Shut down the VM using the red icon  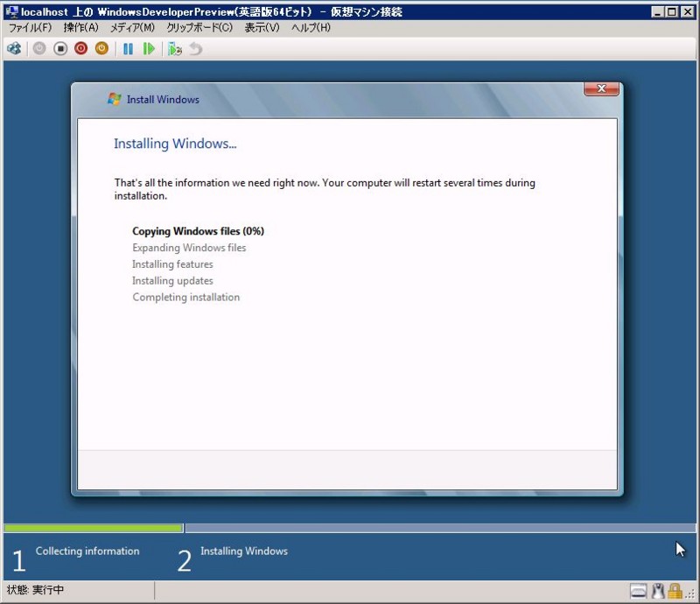click(80, 48)
